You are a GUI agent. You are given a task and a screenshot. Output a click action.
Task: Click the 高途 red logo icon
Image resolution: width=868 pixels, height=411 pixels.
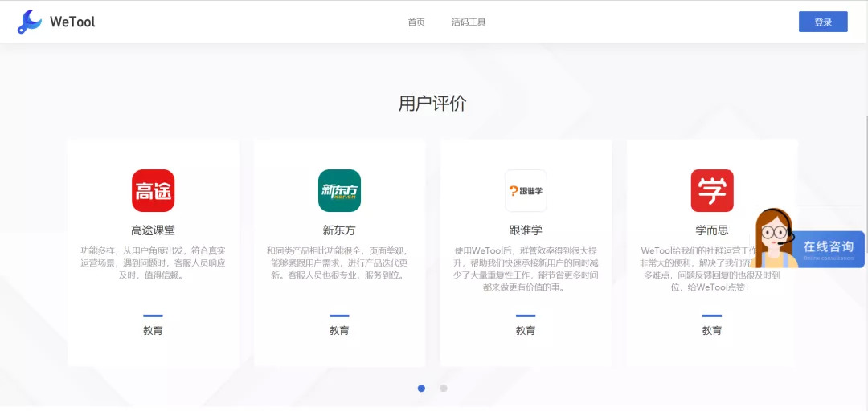click(153, 190)
